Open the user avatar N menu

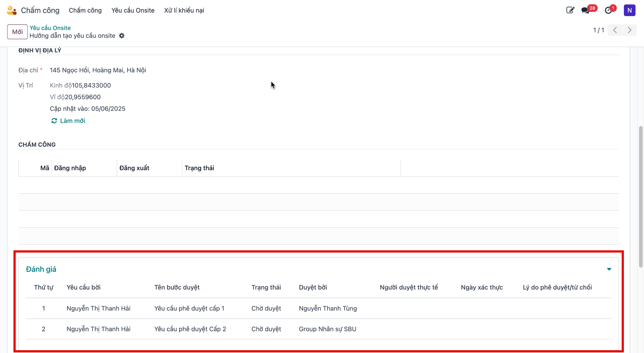630,10
